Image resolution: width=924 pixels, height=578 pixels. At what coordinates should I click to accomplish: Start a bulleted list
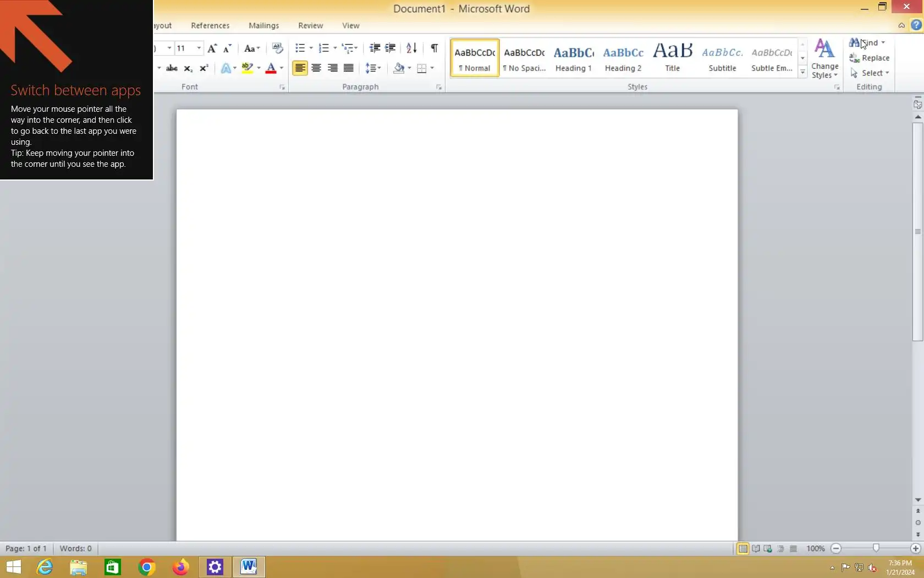pos(300,48)
